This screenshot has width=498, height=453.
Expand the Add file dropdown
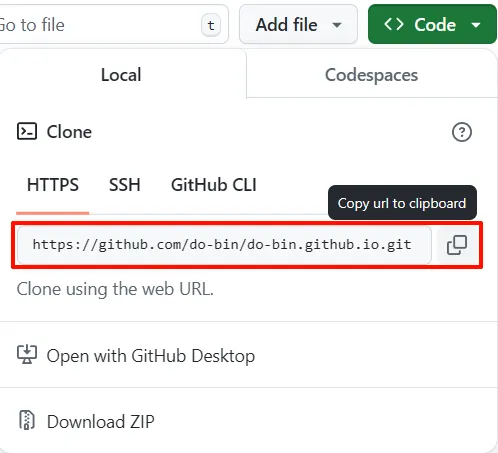click(x=298, y=24)
